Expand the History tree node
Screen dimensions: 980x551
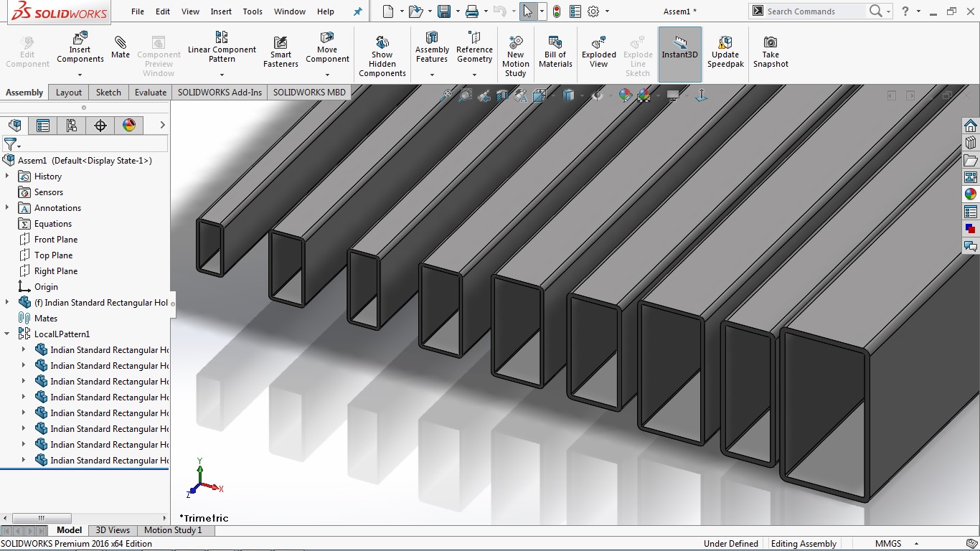[x=7, y=176]
